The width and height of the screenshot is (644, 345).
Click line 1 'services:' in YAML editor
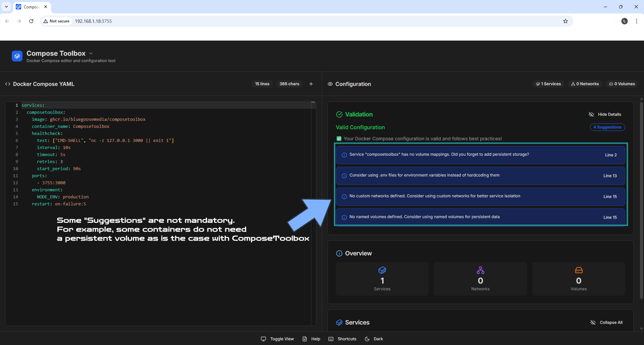click(33, 105)
